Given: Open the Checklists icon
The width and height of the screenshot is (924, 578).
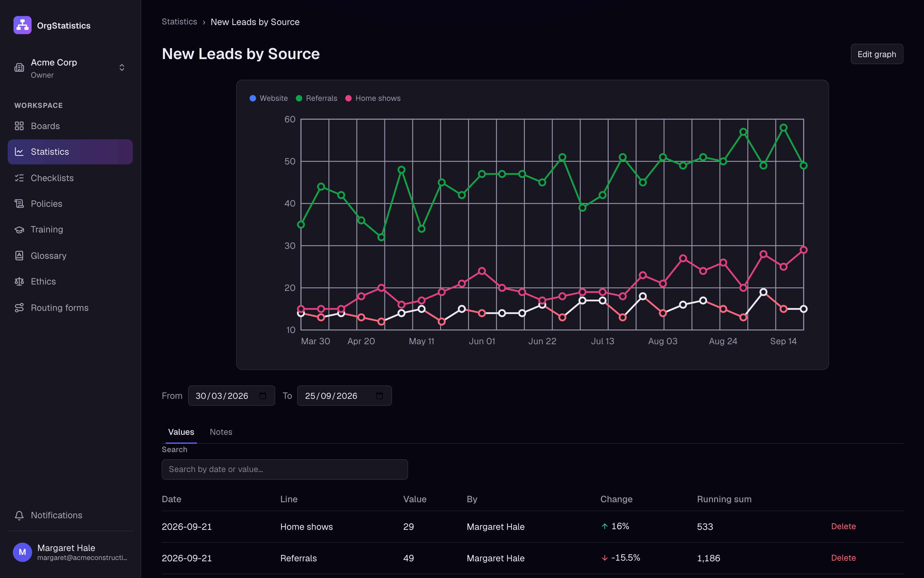Looking at the screenshot, I should (x=19, y=178).
